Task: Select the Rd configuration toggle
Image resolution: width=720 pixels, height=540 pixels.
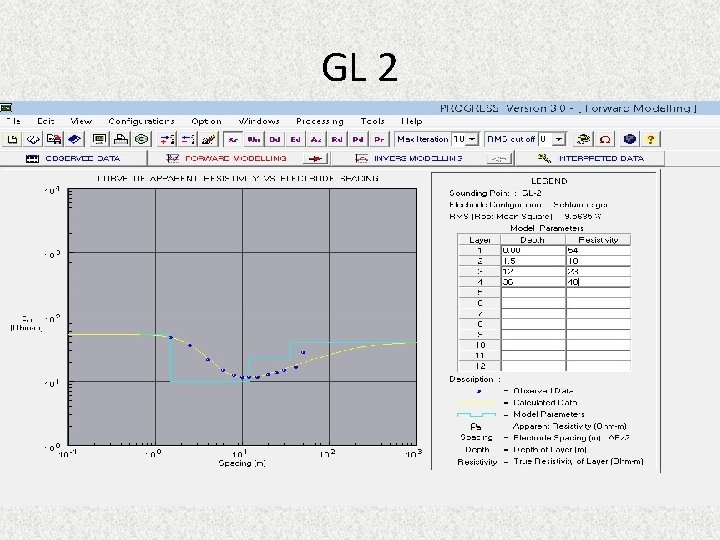Action: click(x=337, y=139)
